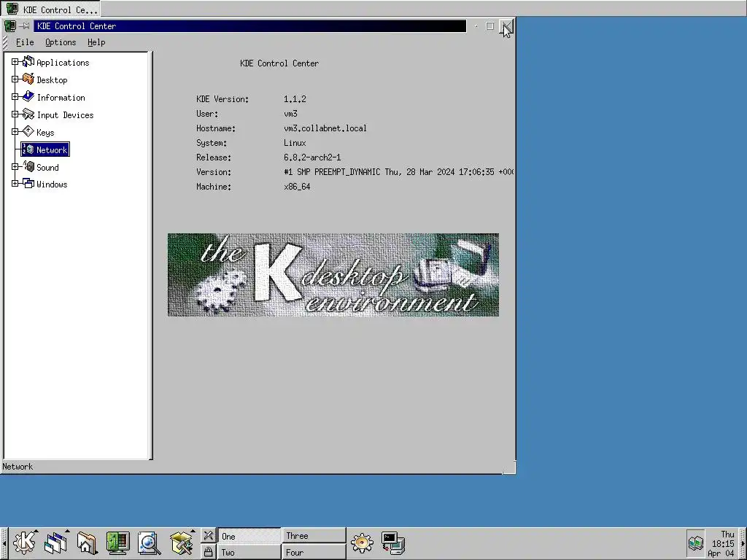Click the machine value x86_64

[298, 187]
